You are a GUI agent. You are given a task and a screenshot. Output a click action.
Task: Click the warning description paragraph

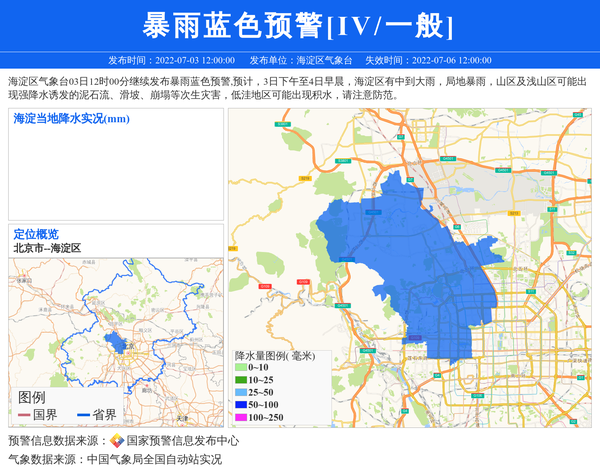coord(297,88)
